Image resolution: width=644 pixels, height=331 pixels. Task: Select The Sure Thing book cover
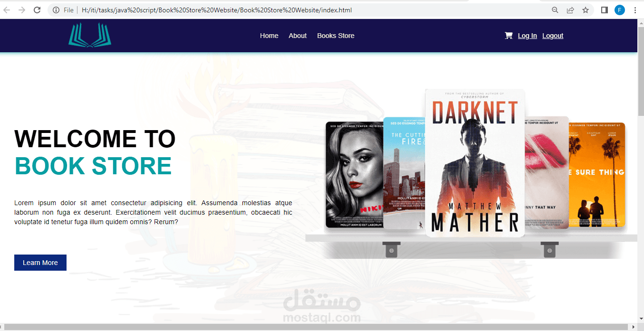tap(597, 174)
